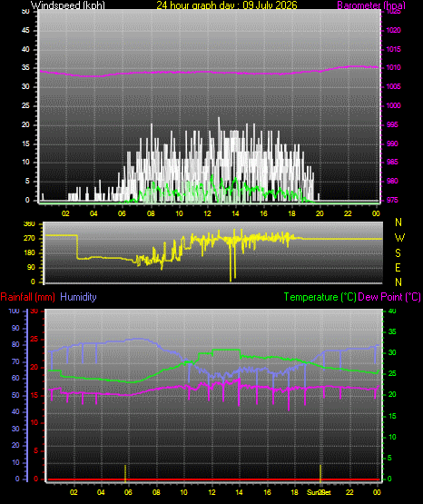Click the blue humidity axis value 50

point(15,395)
